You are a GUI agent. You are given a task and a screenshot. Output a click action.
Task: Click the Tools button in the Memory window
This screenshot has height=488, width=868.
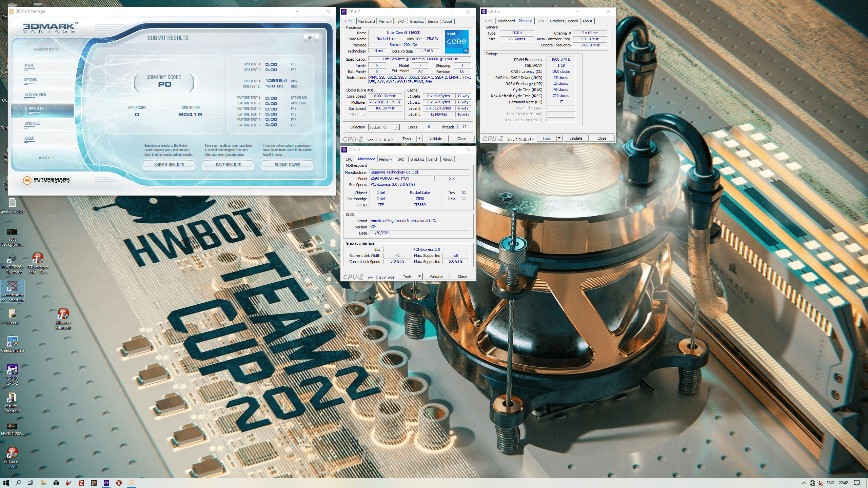(x=547, y=138)
